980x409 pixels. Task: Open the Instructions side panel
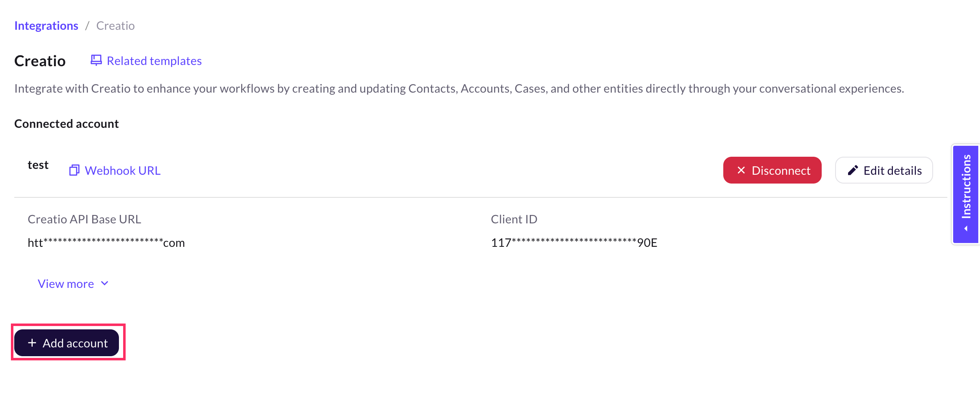(x=966, y=187)
